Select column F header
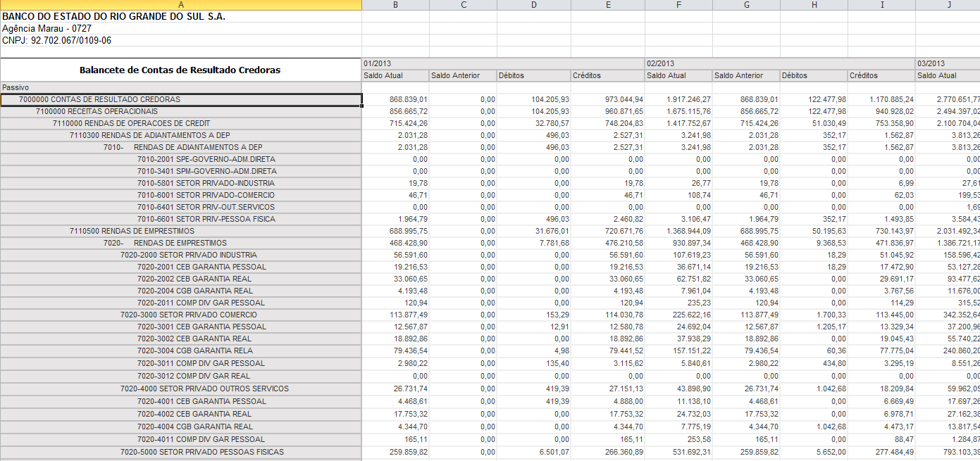The height and width of the screenshot is (461, 980). coord(678,5)
